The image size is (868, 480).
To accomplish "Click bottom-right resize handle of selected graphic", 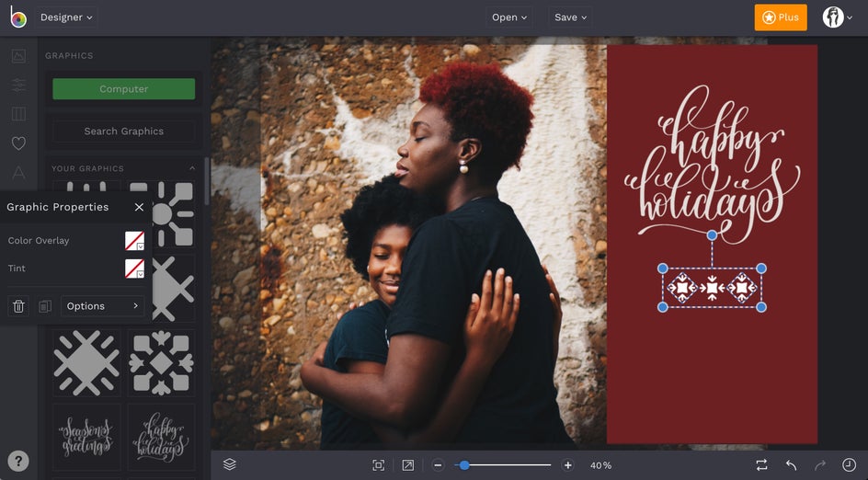I will (761, 307).
